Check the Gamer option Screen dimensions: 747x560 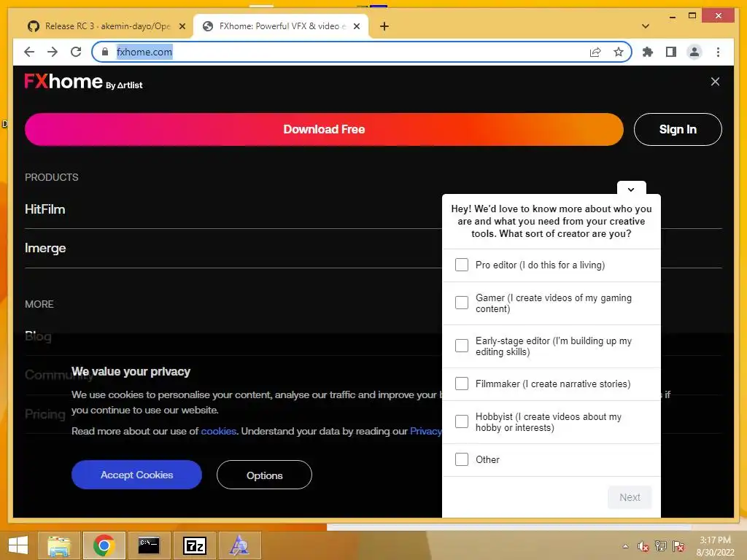[462, 303]
